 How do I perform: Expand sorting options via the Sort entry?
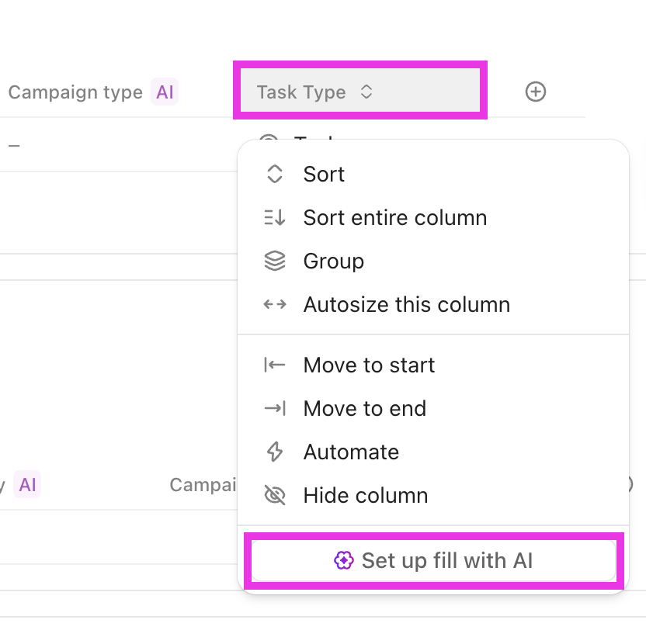324,175
